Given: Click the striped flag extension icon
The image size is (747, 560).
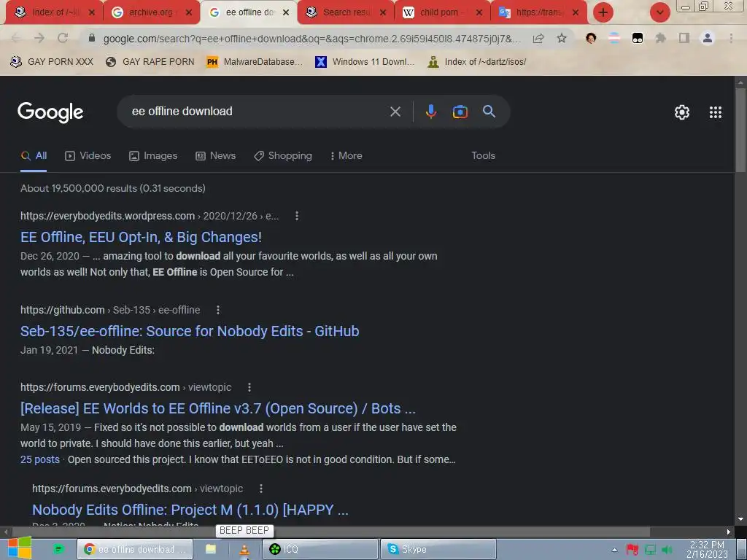Looking at the screenshot, I should [x=614, y=38].
